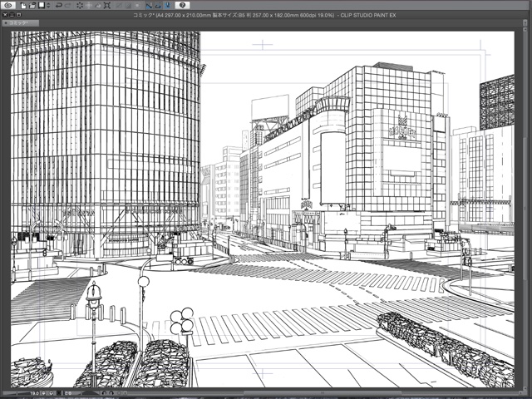
Task: Open CLIP STUDIO support help icon
Action: 183,5
